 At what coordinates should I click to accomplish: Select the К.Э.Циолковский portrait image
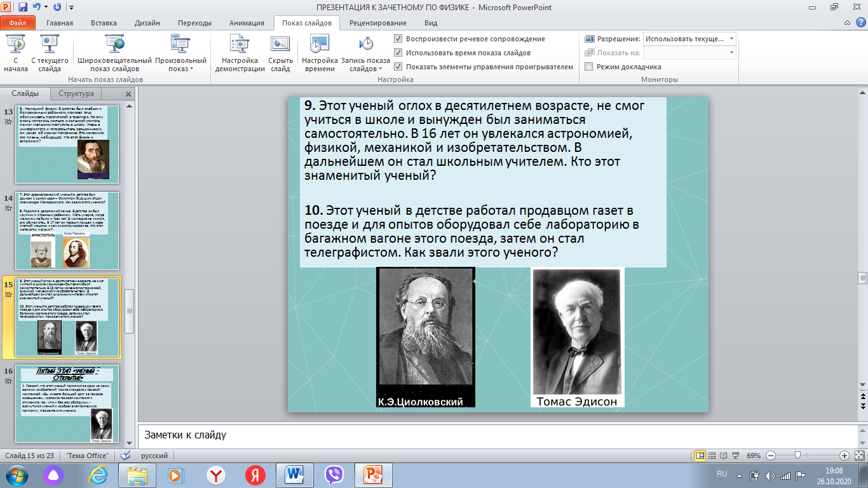(426, 337)
